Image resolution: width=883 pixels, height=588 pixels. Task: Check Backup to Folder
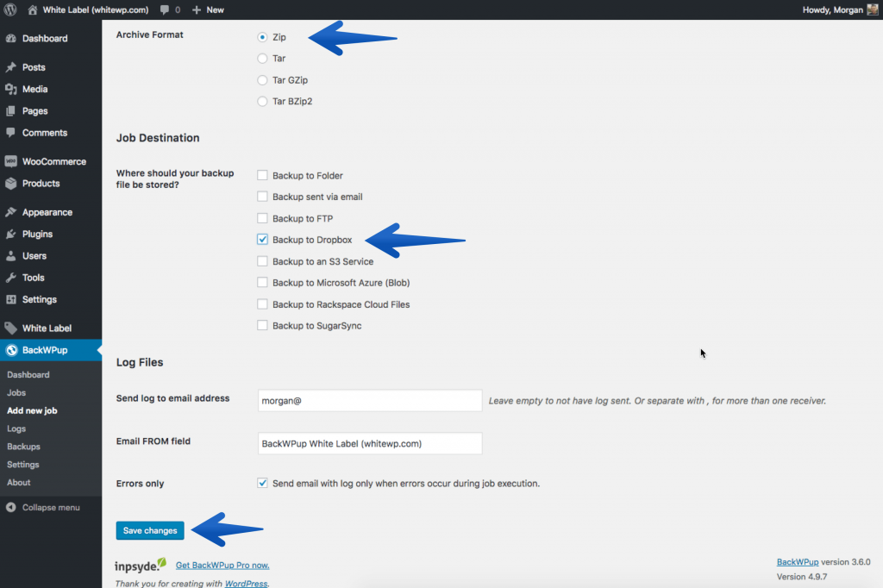coord(262,175)
